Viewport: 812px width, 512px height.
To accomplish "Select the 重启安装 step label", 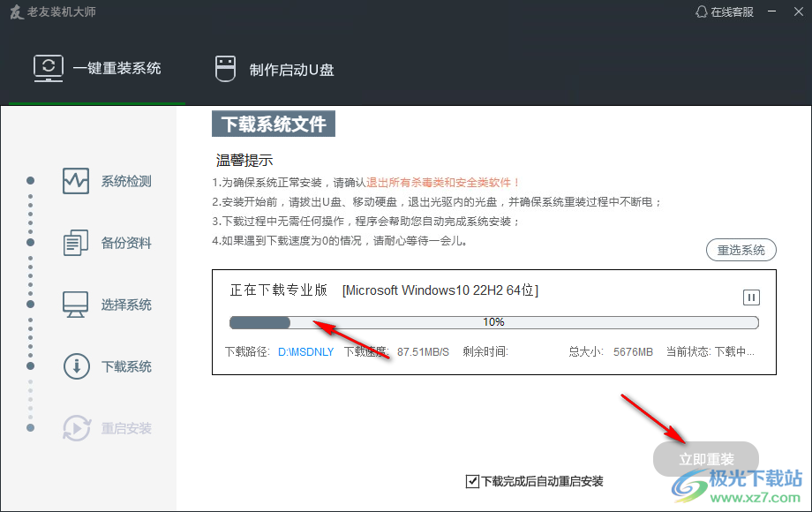I will point(126,428).
